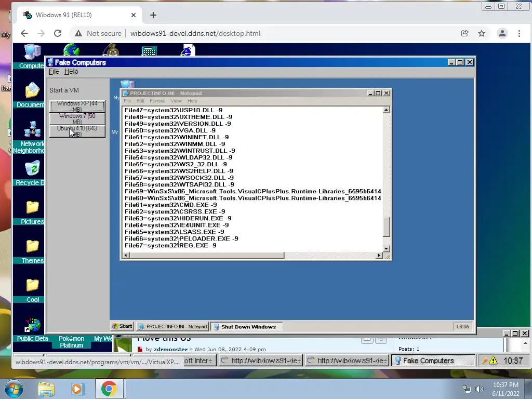Reload the browser page
The height and width of the screenshot is (399, 532).
click(x=58, y=33)
